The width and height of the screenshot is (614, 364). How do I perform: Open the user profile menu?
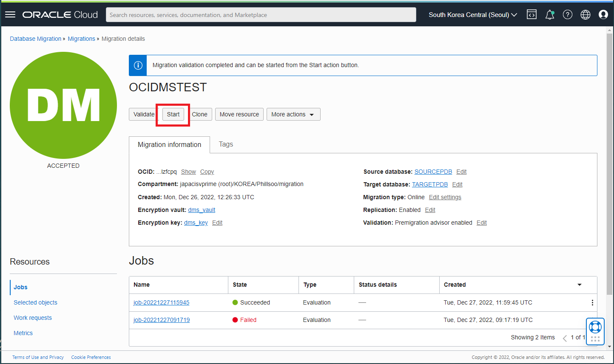pyautogui.click(x=603, y=14)
